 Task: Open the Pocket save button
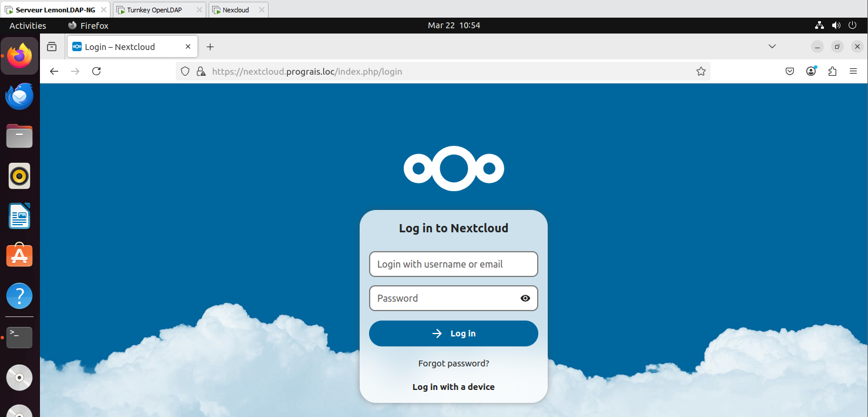coord(790,71)
